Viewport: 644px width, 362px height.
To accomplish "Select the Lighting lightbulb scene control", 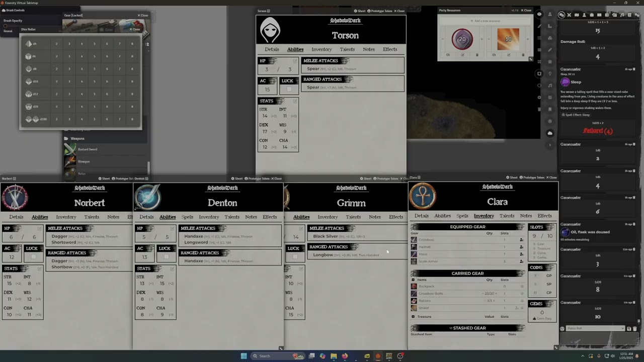I will (x=550, y=73).
